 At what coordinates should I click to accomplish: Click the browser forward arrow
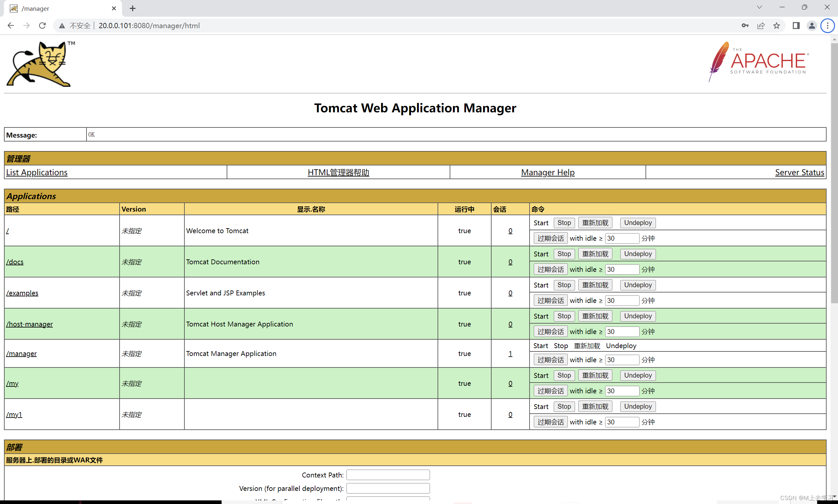tap(27, 26)
